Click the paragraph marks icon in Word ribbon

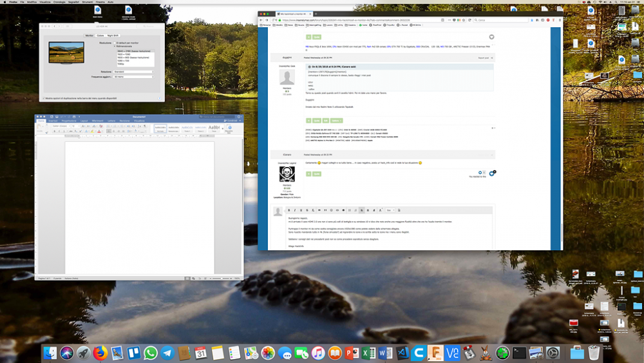[x=144, y=126]
